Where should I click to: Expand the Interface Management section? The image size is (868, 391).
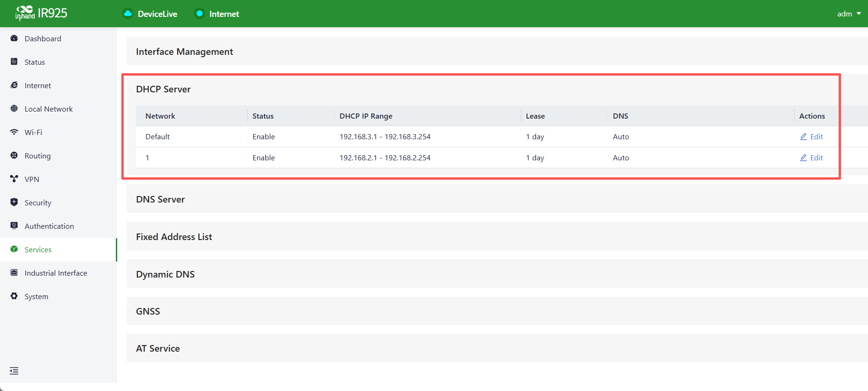[x=497, y=52]
